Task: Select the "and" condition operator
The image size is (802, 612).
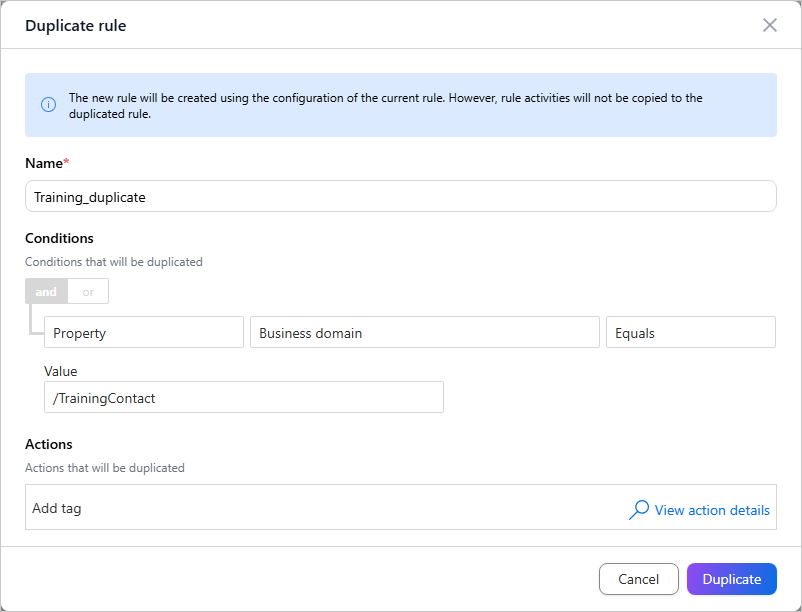Action: point(46,291)
